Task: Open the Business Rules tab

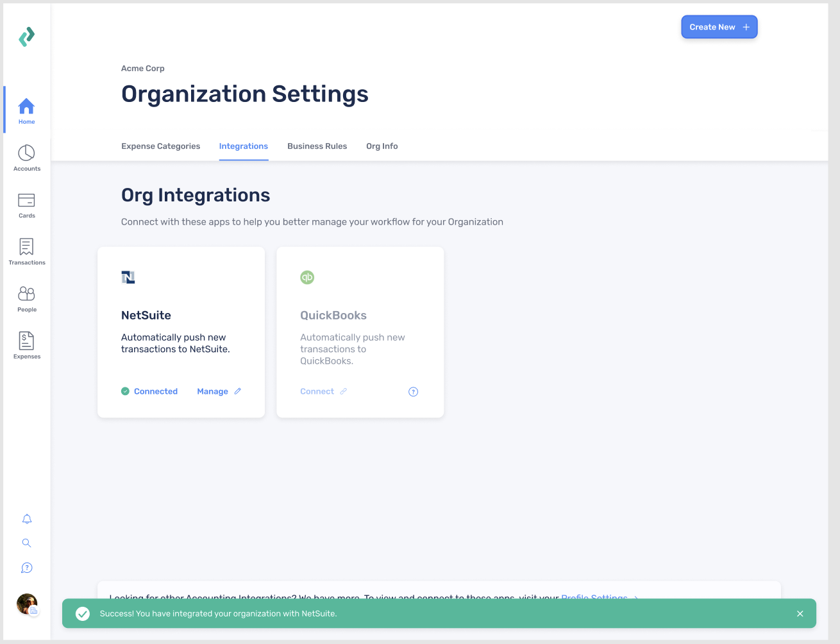Action: (x=317, y=146)
